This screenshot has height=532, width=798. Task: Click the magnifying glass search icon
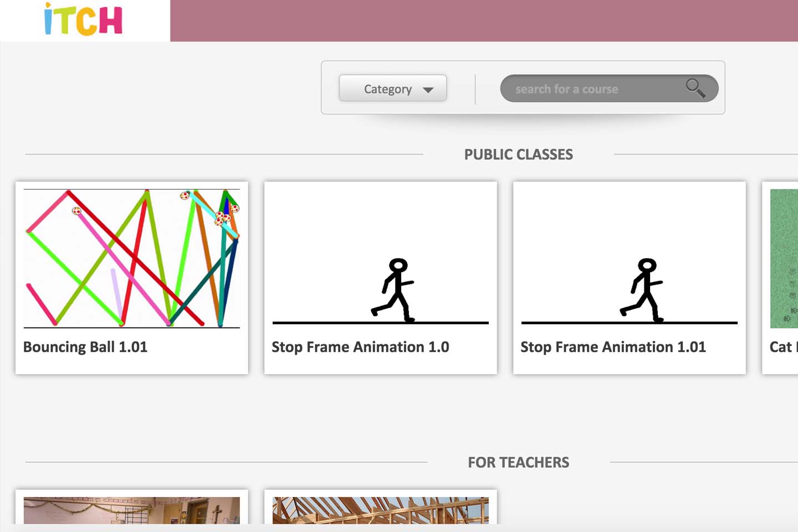tap(695, 88)
